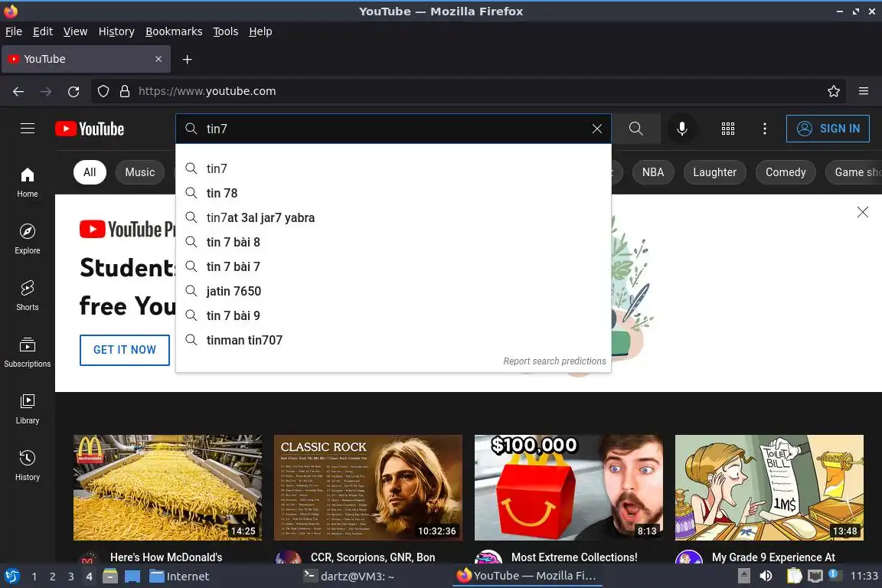
Task: Click the tracking protection shield icon
Action: pyautogui.click(x=103, y=91)
